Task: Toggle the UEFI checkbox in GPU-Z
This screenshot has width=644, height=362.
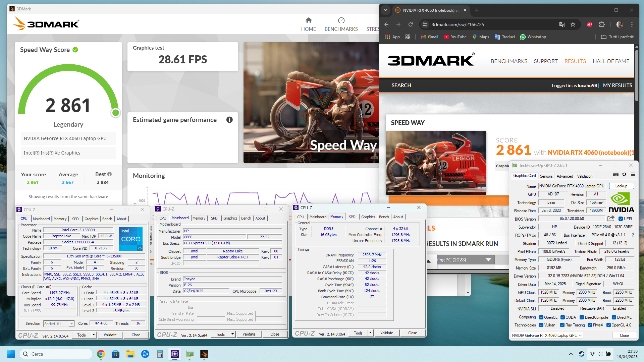Action: [621, 219]
